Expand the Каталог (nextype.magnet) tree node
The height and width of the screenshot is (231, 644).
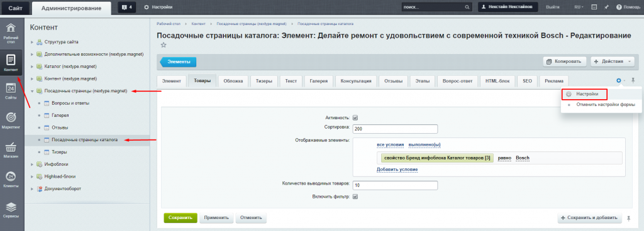point(33,66)
